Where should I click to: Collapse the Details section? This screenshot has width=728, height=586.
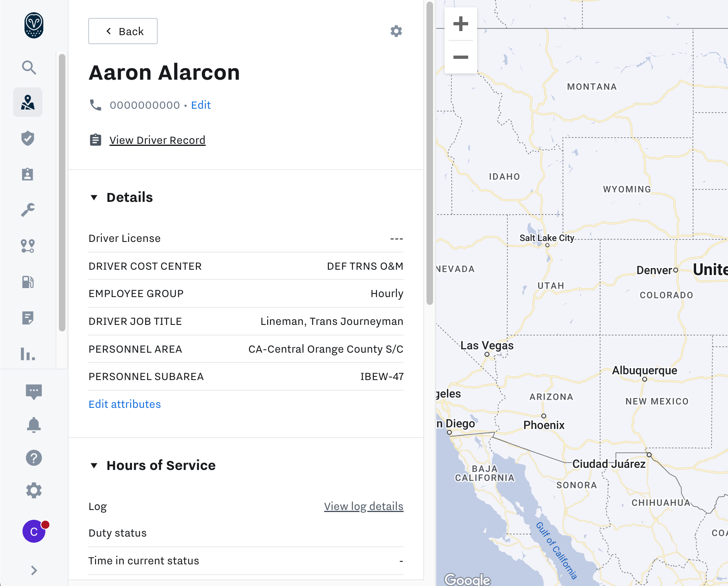(94, 198)
